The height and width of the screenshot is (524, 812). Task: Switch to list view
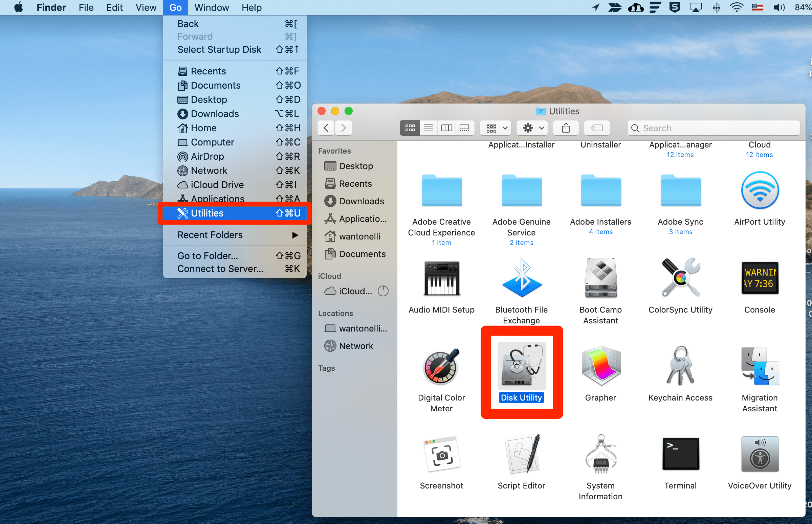point(428,128)
